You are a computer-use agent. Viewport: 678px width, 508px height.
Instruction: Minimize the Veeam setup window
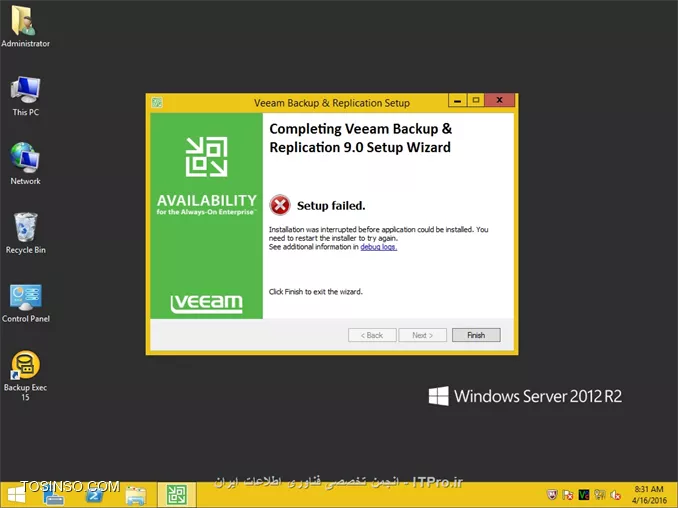tap(457, 100)
